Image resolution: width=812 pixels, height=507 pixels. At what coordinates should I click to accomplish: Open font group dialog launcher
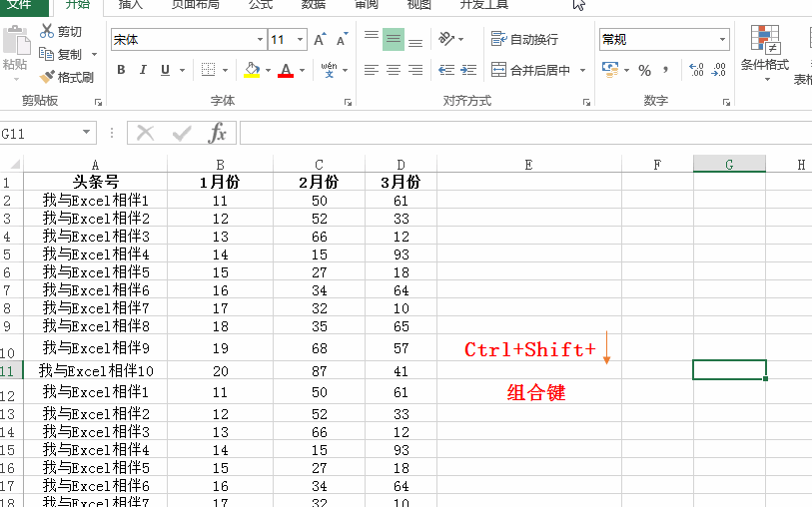[348, 103]
